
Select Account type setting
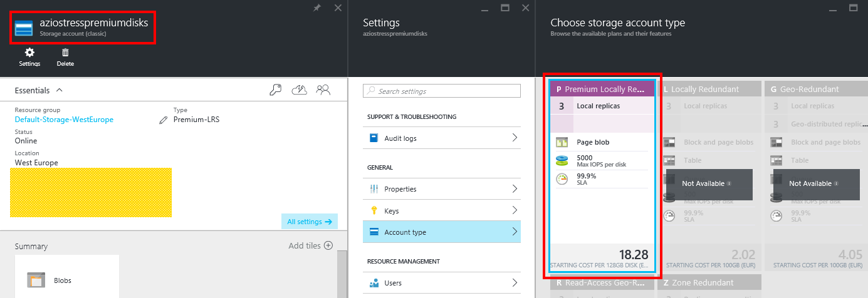pos(442,232)
